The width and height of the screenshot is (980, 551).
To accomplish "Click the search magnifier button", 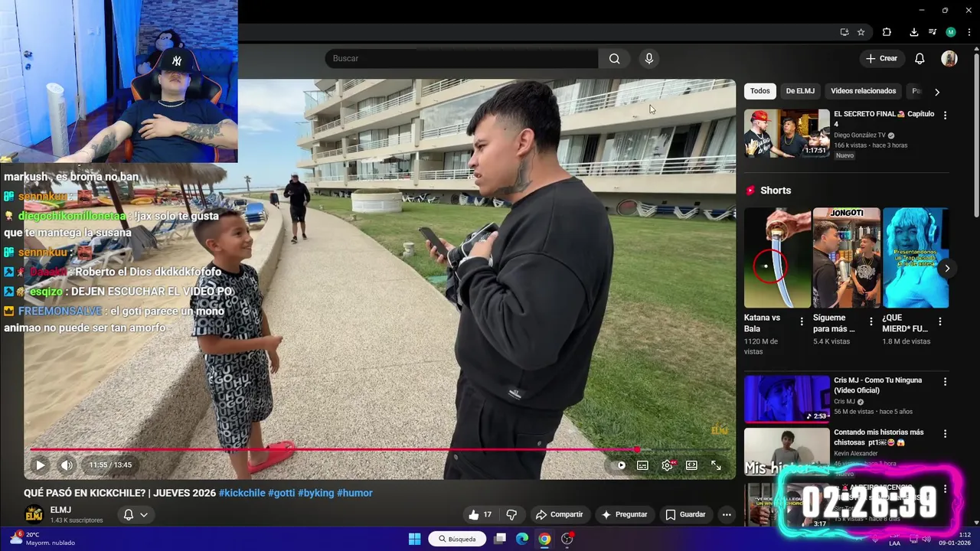I will 614,58.
